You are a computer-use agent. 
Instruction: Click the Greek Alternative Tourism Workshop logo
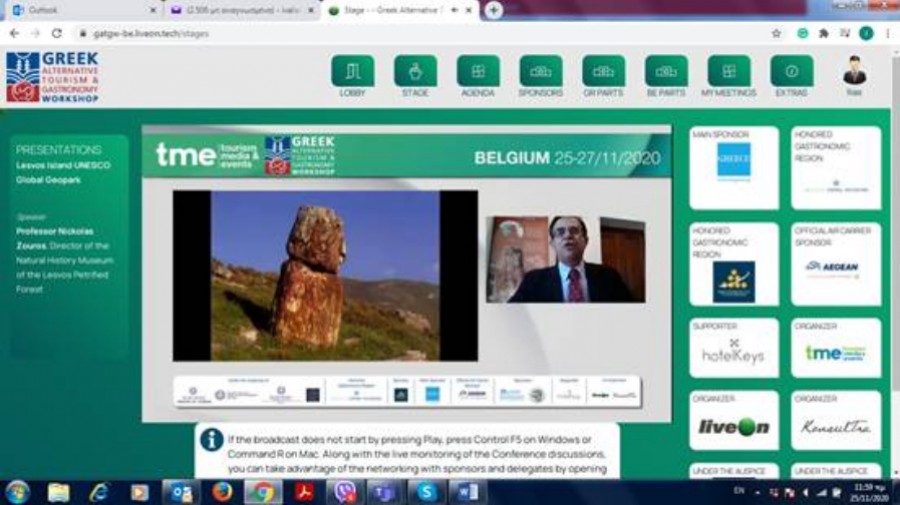[x=52, y=77]
